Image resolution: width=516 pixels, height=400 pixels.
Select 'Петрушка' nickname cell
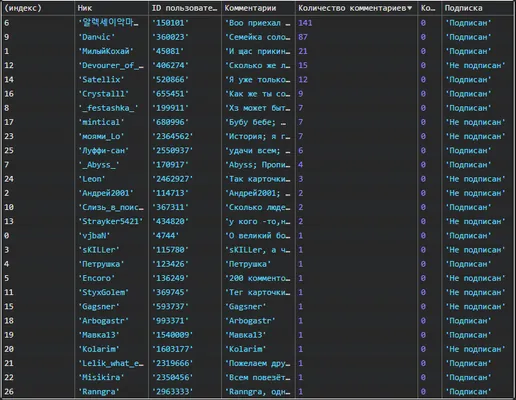[112, 264]
